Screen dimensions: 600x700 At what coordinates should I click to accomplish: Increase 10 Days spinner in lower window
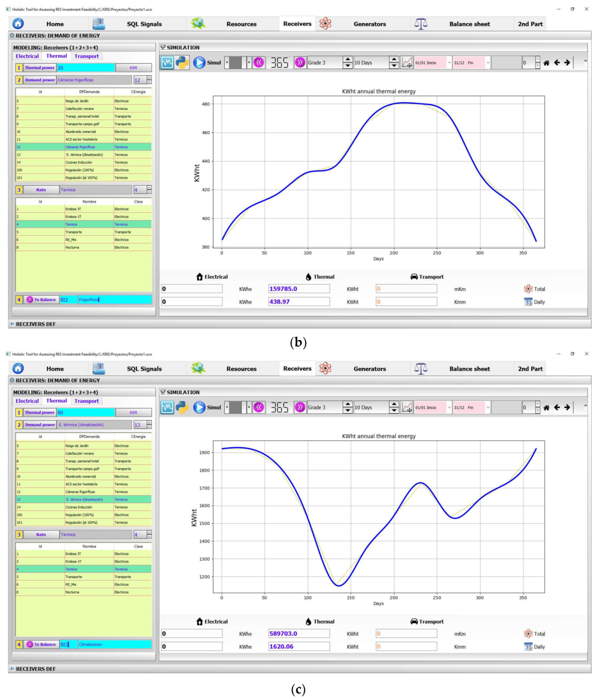[x=394, y=404]
